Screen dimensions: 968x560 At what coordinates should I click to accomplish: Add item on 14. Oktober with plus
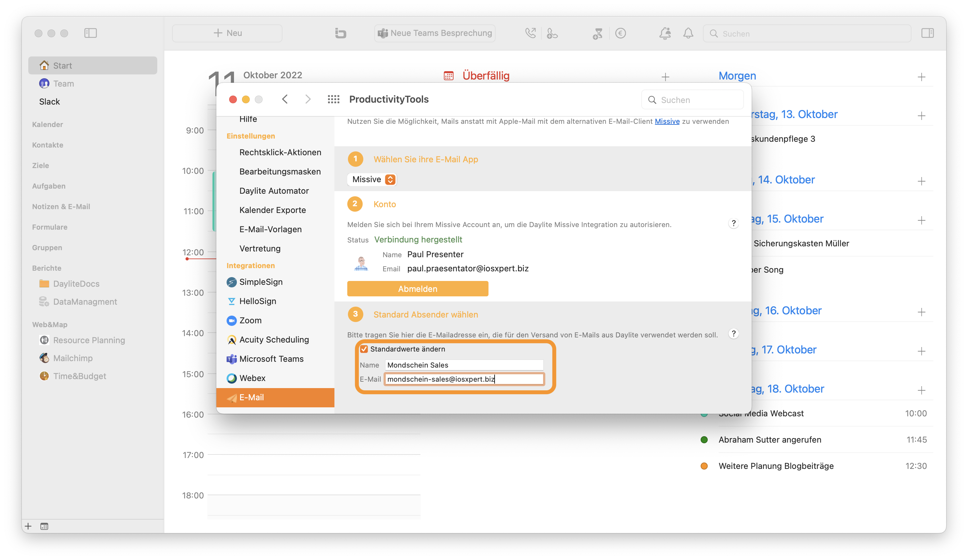[921, 181]
